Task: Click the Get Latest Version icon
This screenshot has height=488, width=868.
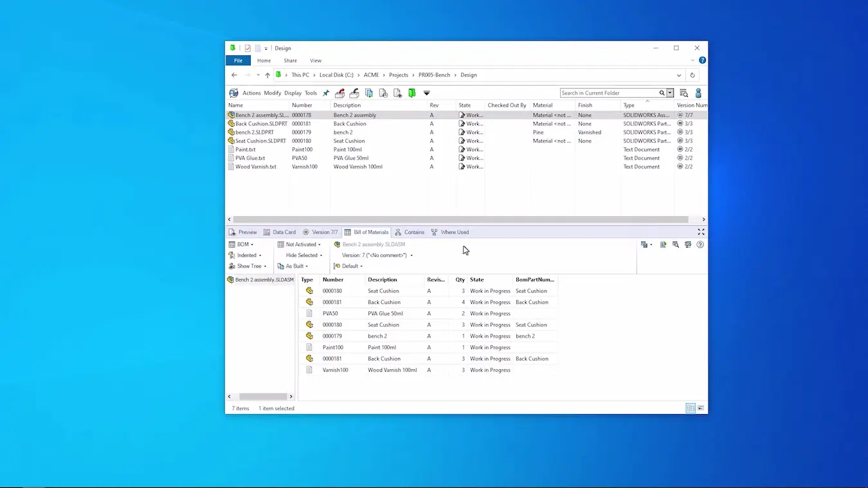Action: tap(368, 93)
